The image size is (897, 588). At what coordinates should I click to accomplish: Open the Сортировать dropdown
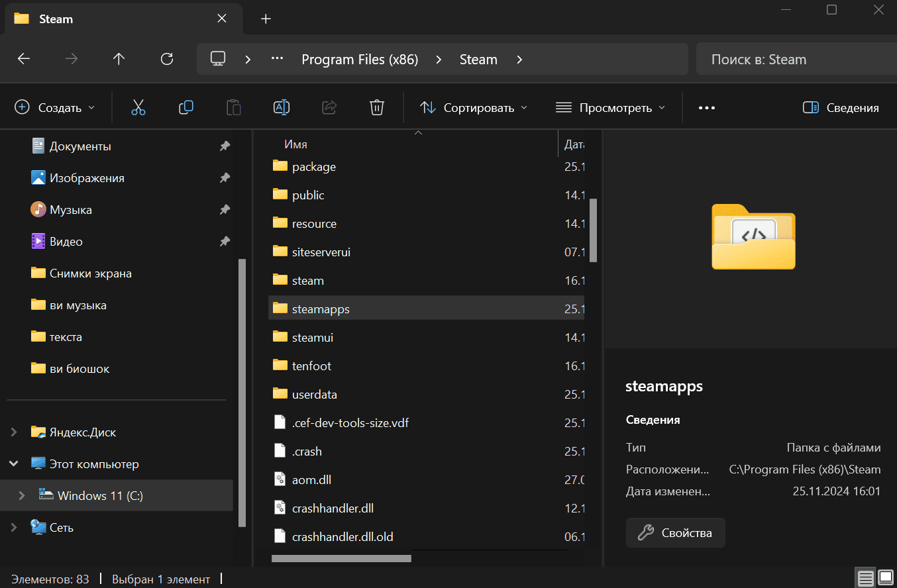point(474,107)
